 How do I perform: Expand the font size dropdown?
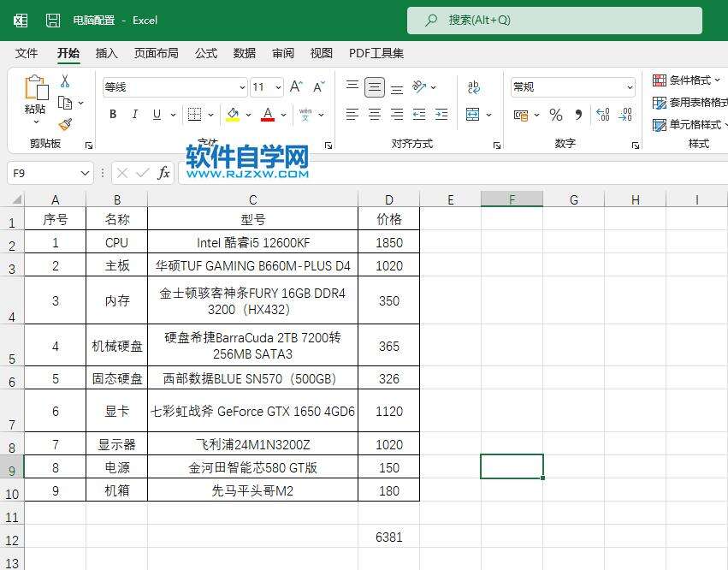pyautogui.click(x=276, y=86)
